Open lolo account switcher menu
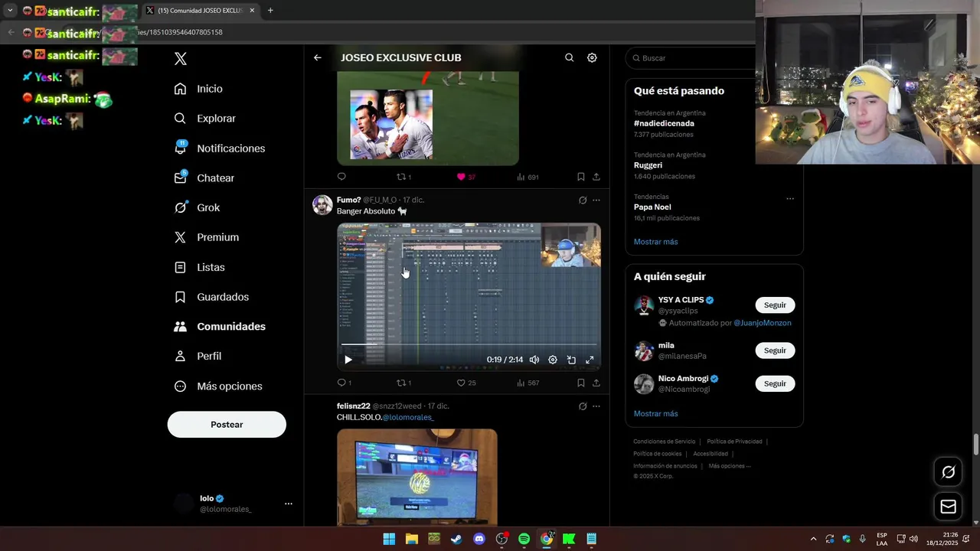The height and width of the screenshot is (551, 980). pos(289,504)
